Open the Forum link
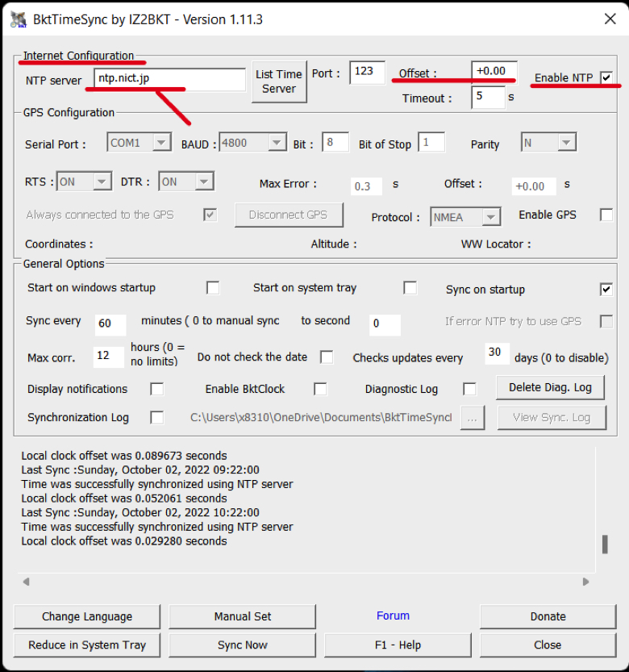This screenshot has width=629, height=672. [x=393, y=616]
